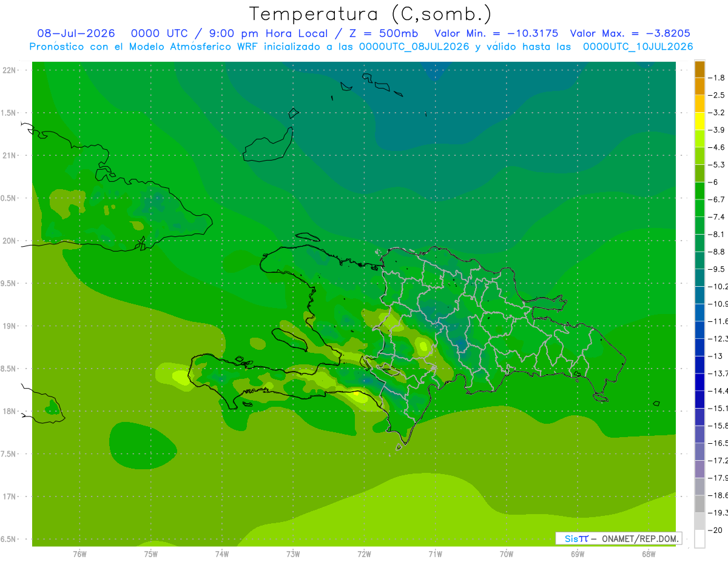Click the "20N" latitude axis label

[10, 241]
